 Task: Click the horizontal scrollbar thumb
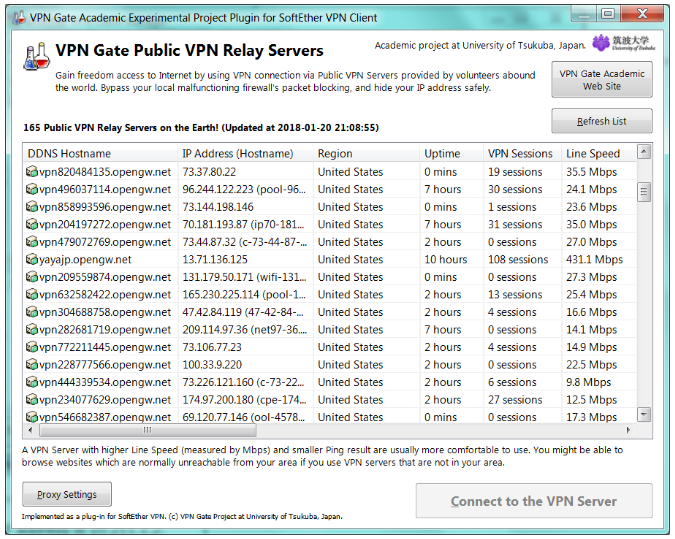(x=148, y=430)
